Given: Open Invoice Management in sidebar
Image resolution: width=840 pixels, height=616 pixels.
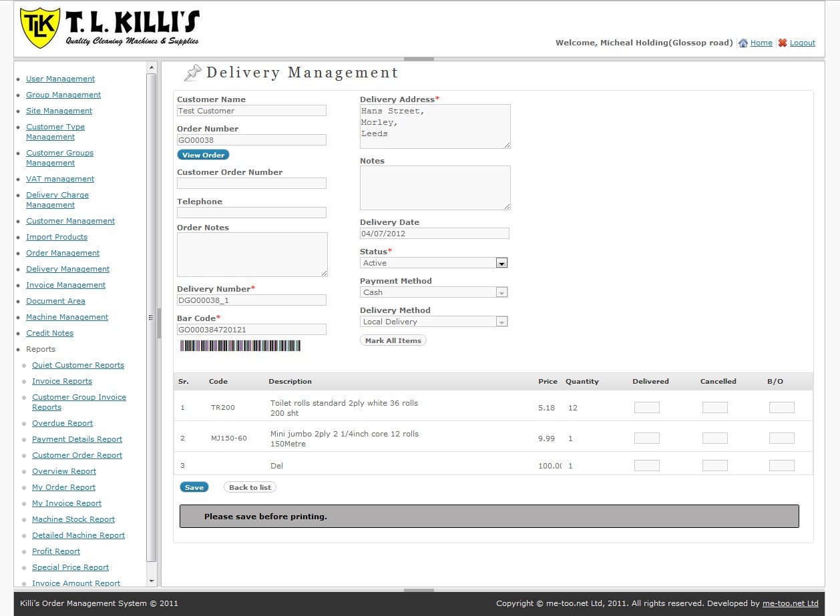Looking at the screenshot, I should click(x=65, y=285).
